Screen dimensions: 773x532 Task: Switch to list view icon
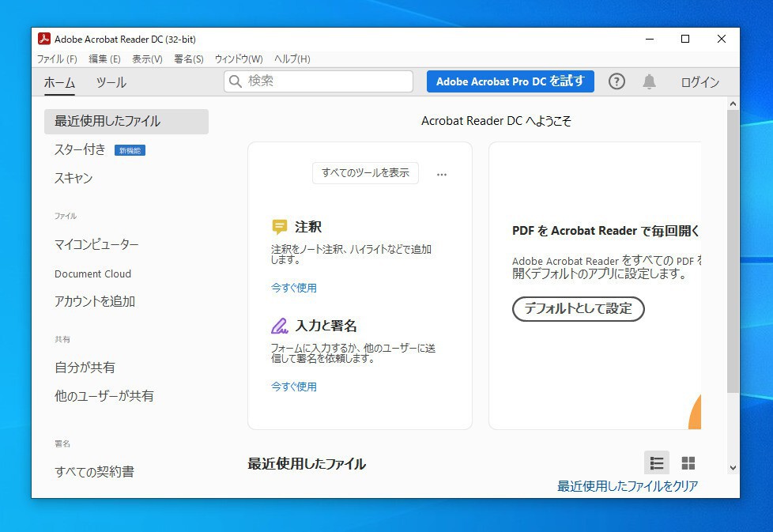[656, 463]
